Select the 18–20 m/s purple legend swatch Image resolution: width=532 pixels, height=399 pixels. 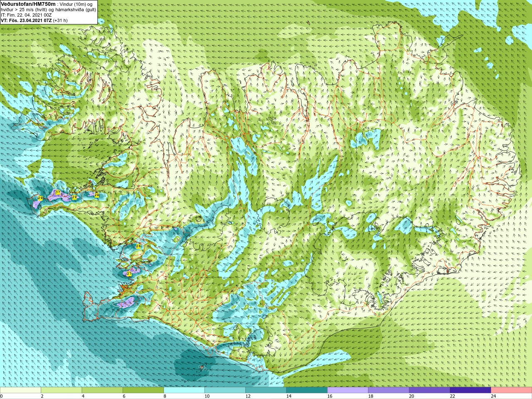pos(389,390)
